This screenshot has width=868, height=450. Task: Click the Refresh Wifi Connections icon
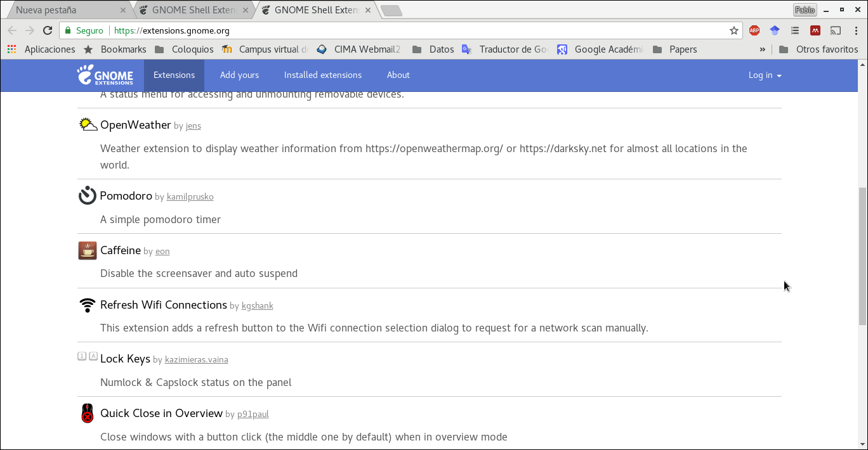(88, 305)
